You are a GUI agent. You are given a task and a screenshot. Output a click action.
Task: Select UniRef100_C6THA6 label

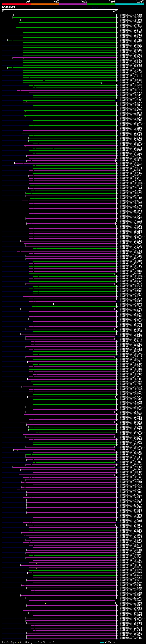pyautogui.click(x=131, y=40)
